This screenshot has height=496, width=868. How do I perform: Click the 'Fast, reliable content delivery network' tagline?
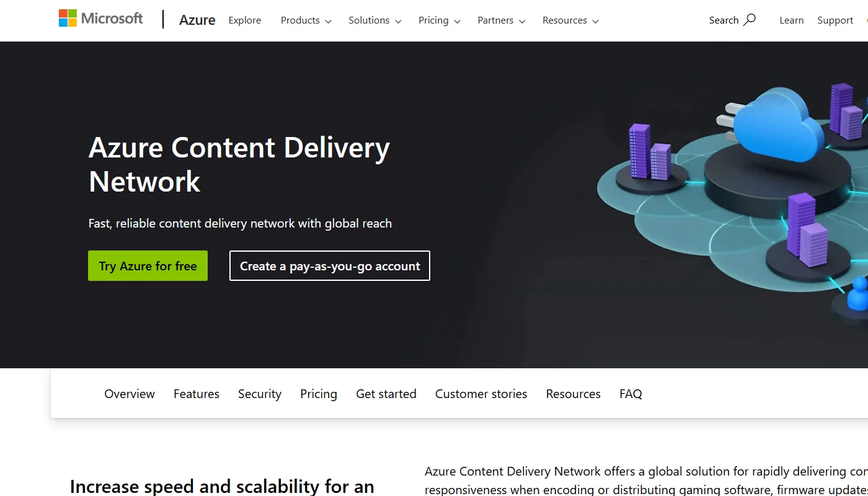[x=240, y=223]
